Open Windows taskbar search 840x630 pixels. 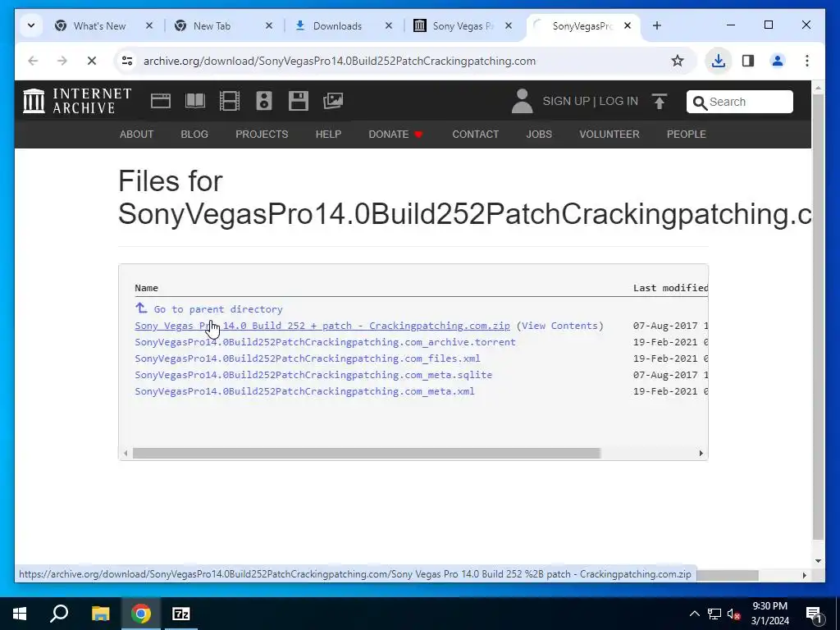pos(59,614)
